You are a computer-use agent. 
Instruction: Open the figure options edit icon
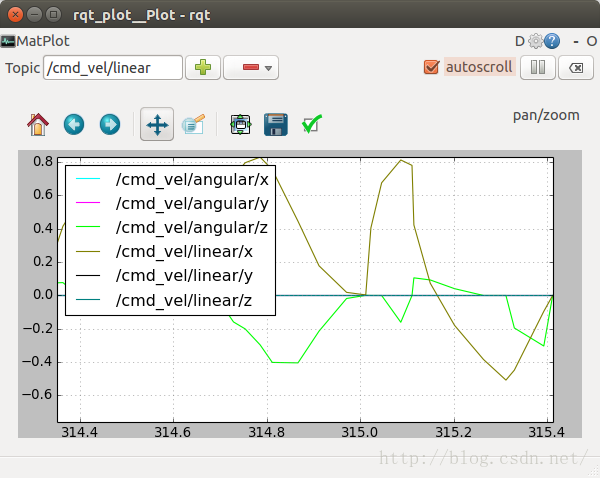[x=194, y=124]
